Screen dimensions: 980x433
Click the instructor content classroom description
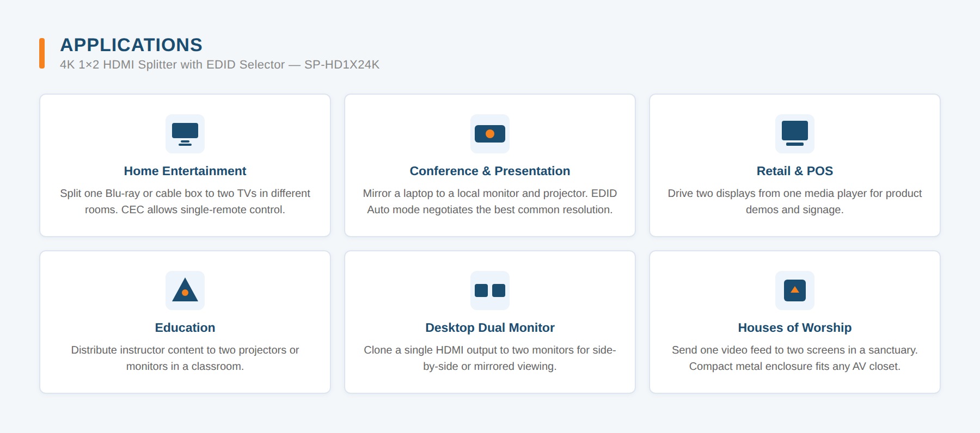(x=185, y=358)
